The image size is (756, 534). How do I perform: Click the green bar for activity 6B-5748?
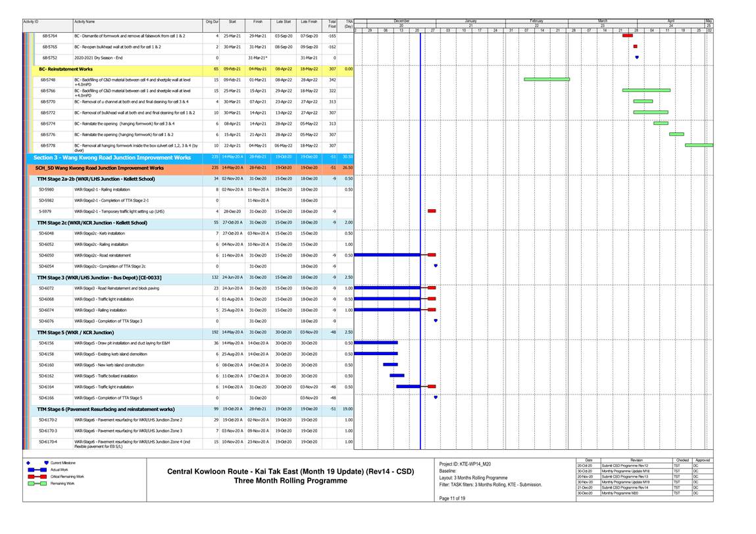pyautogui.click(x=547, y=80)
